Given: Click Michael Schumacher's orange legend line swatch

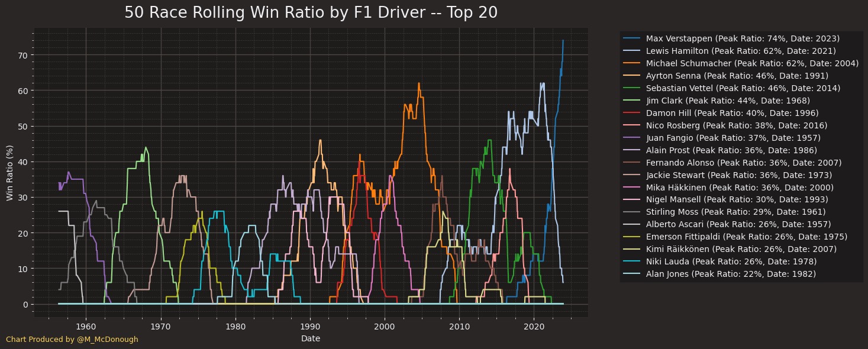Looking at the screenshot, I should (x=633, y=63).
